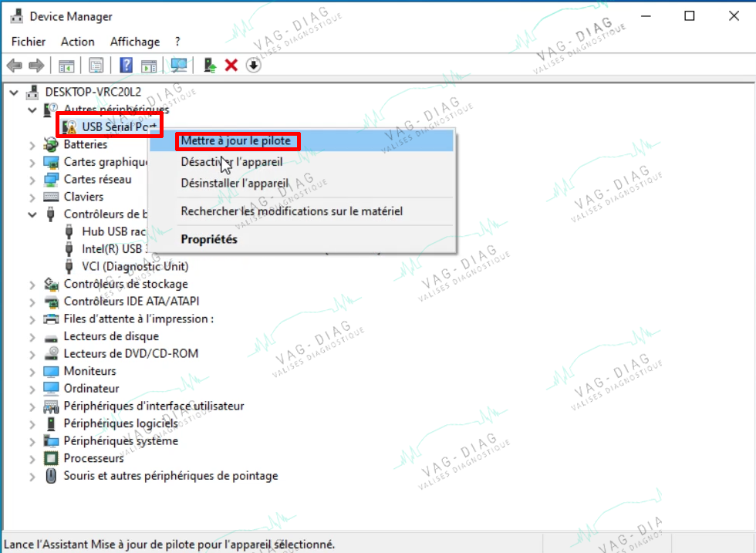Click the down-arrow disable device toolbar icon
756x553 pixels.
pos(253,65)
